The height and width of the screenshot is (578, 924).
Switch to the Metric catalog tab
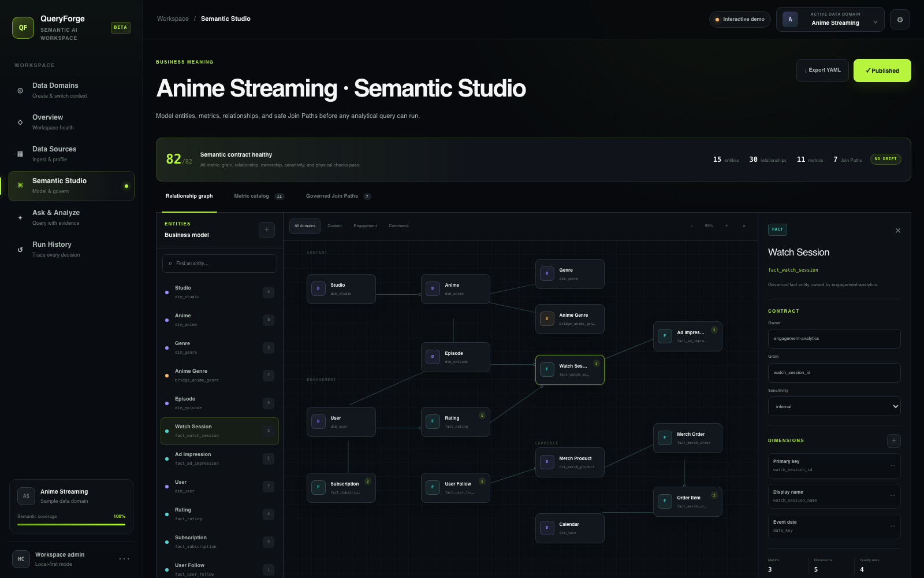(x=259, y=197)
